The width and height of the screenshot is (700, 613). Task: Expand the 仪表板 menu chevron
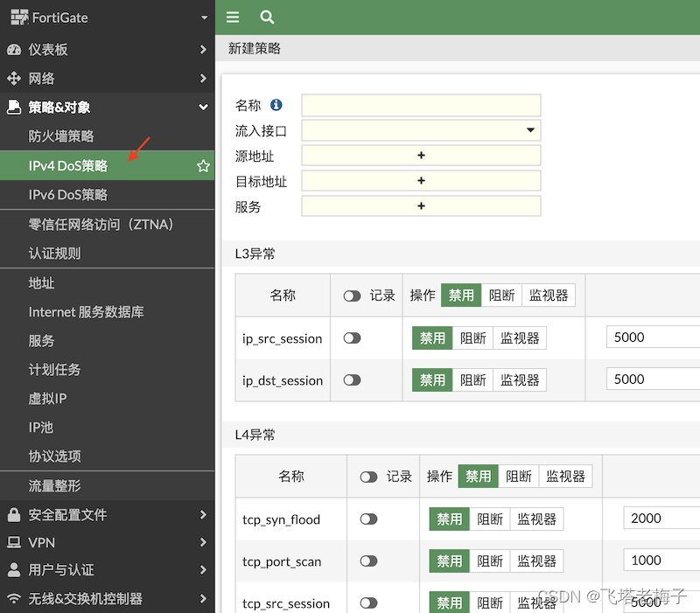click(203, 50)
